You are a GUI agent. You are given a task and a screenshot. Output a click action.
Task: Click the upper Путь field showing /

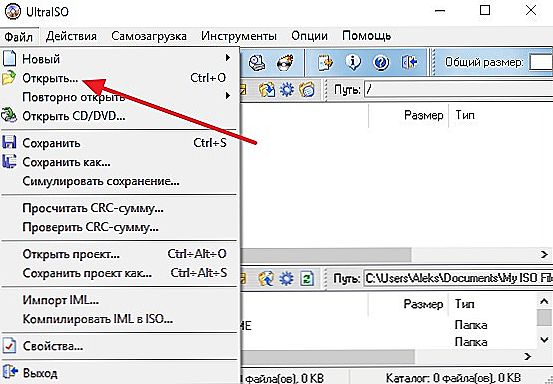(458, 90)
